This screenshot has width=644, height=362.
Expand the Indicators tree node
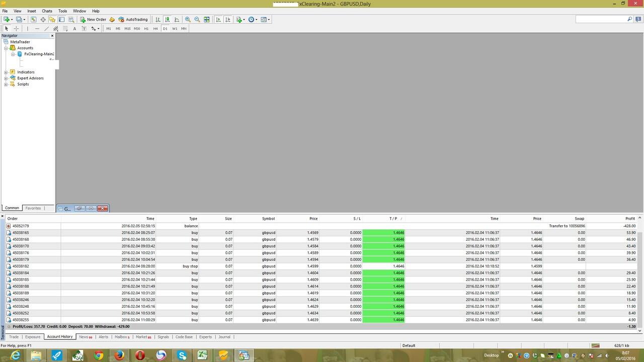pyautogui.click(x=6, y=72)
